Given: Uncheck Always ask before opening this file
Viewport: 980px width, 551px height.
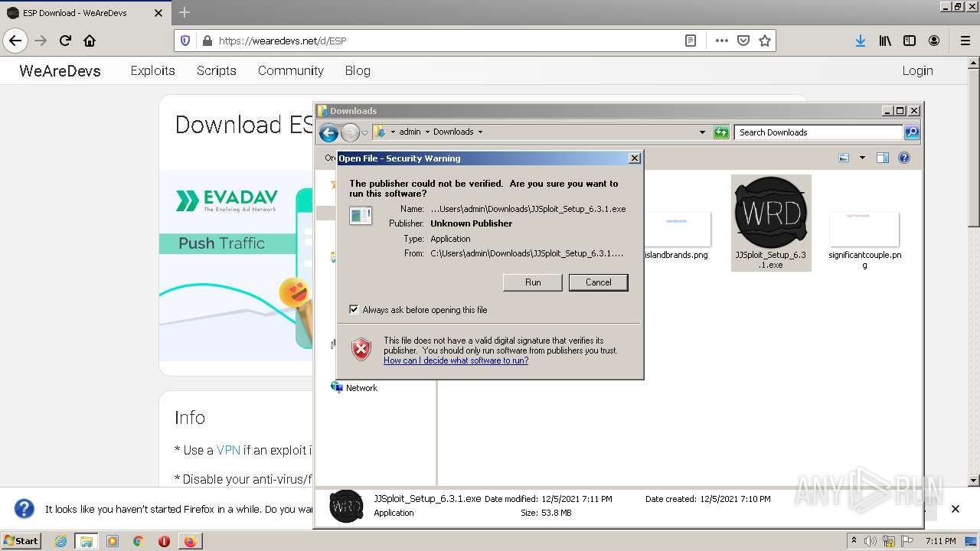Looking at the screenshot, I should [x=354, y=309].
